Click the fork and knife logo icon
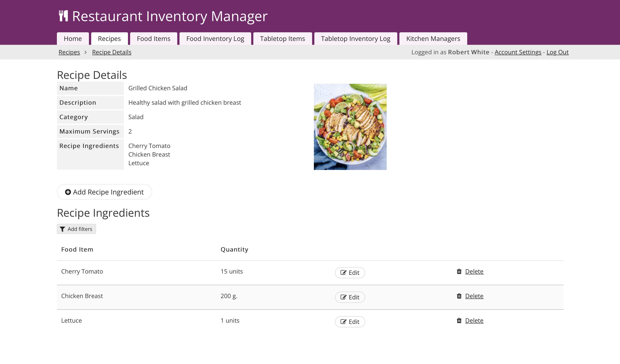This screenshot has height=364, width=620. [x=63, y=16]
